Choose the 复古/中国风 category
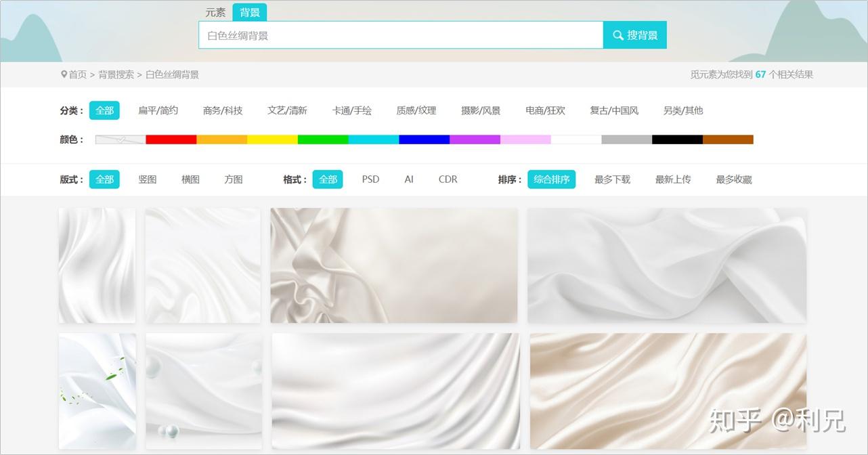This screenshot has width=868, height=455. [x=614, y=110]
